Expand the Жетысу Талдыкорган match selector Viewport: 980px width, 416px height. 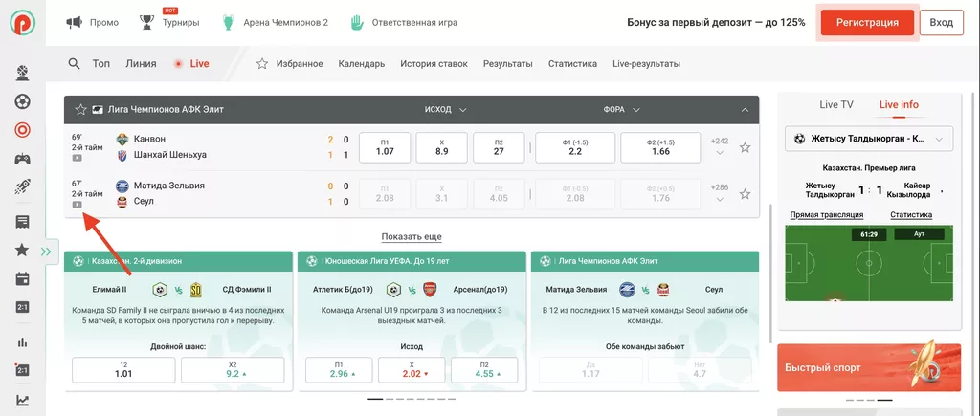click(869, 140)
